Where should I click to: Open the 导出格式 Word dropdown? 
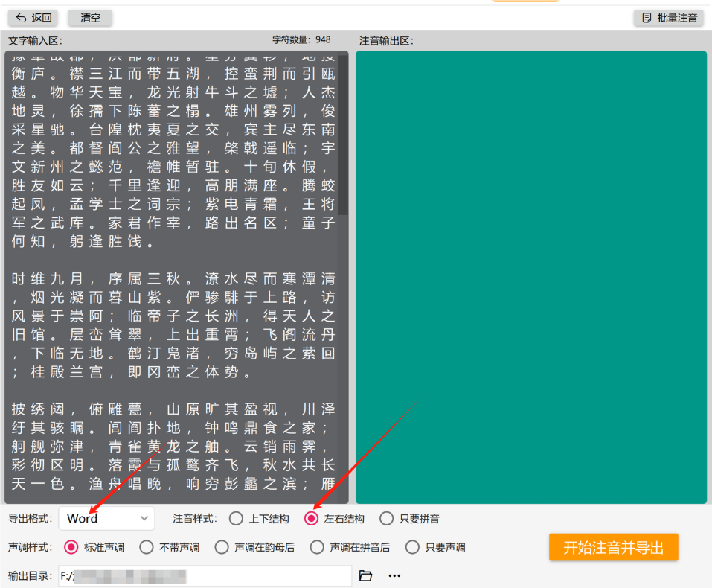coord(106,519)
